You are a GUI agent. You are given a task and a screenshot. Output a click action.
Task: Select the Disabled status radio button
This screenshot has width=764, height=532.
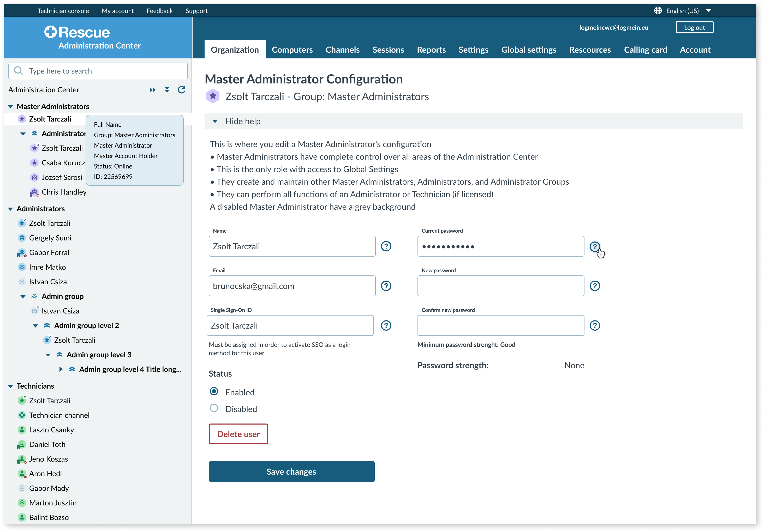tap(214, 408)
